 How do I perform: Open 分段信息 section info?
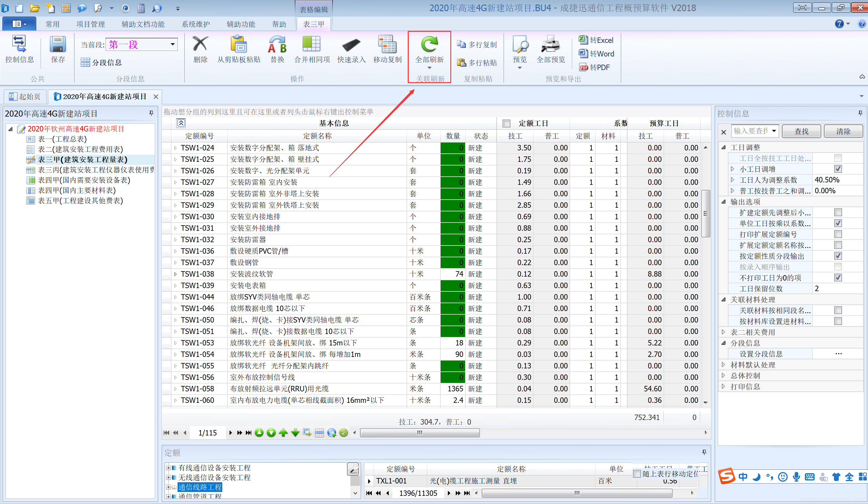click(x=101, y=62)
